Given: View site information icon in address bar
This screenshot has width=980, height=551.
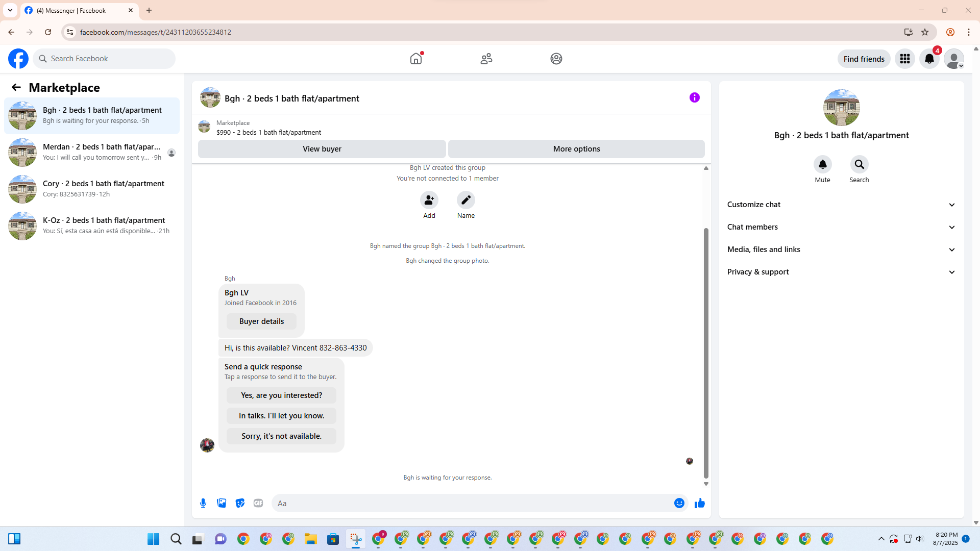Looking at the screenshot, I should coord(70,32).
